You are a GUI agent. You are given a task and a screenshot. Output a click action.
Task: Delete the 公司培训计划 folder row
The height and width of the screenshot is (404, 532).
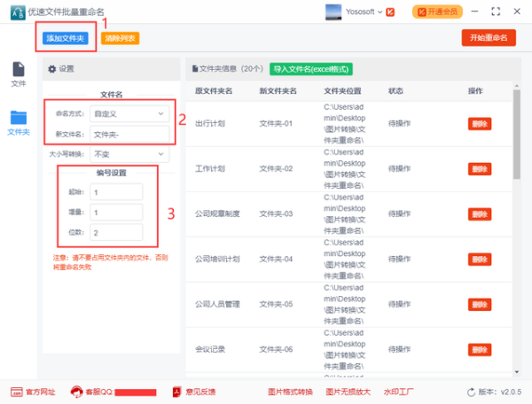[x=479, y=259]
